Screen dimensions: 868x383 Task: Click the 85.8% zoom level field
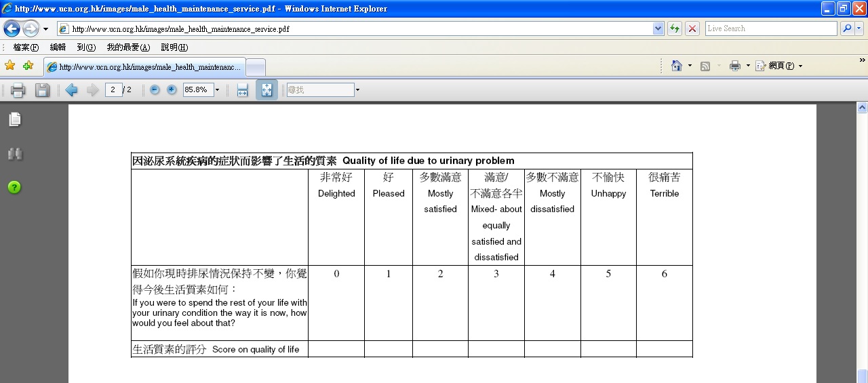[x=197, y=89]
